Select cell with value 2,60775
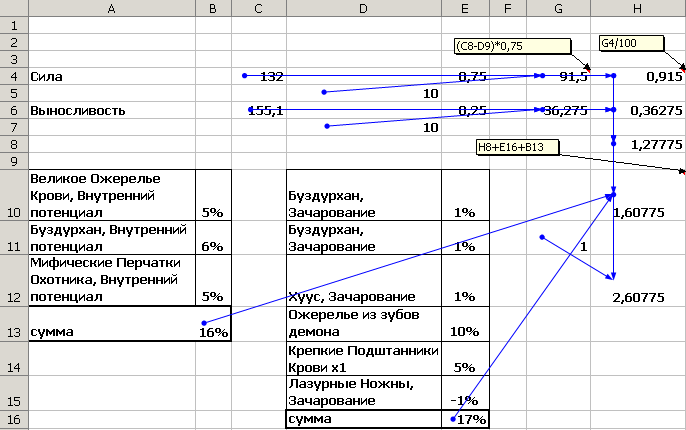This screenshot has height=430, width=686. tap(638, 280)
